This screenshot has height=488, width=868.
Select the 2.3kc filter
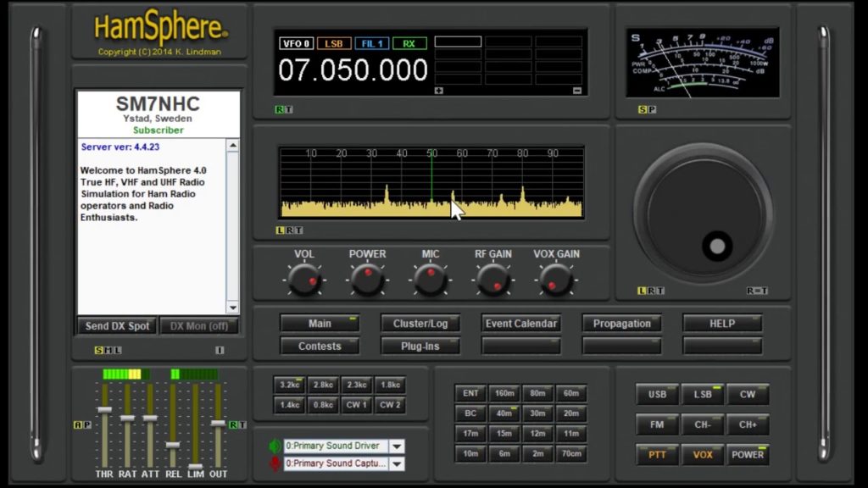click(357, 385)
